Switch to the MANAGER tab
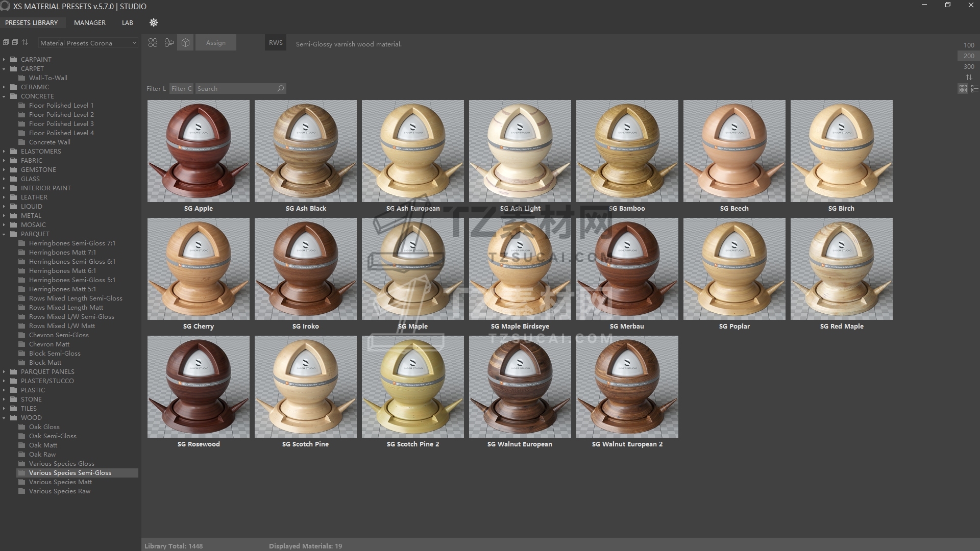The width and height of the screenshot is (980, 551). click(x=90, y=23)
